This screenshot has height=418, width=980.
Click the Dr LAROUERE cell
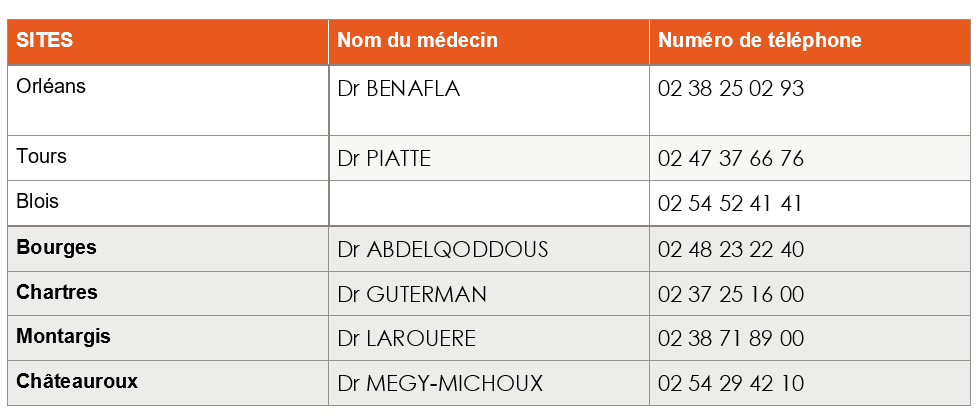coord(407,339)
